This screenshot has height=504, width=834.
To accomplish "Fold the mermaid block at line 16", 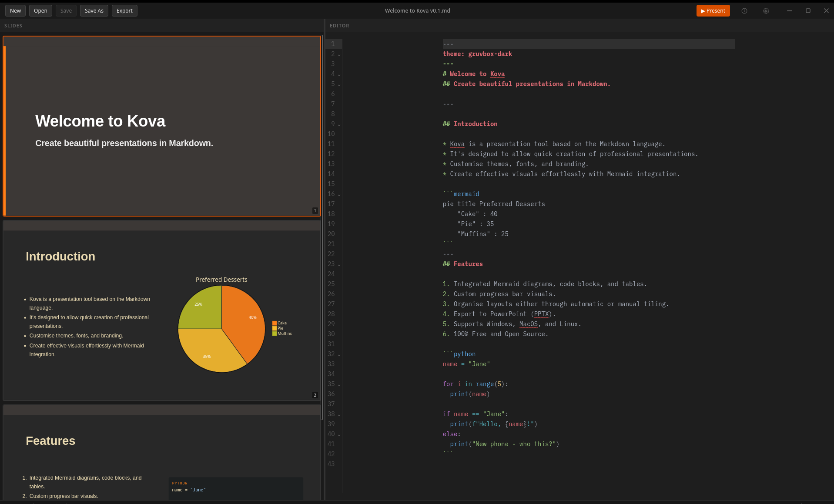I will tap(339, 195).
